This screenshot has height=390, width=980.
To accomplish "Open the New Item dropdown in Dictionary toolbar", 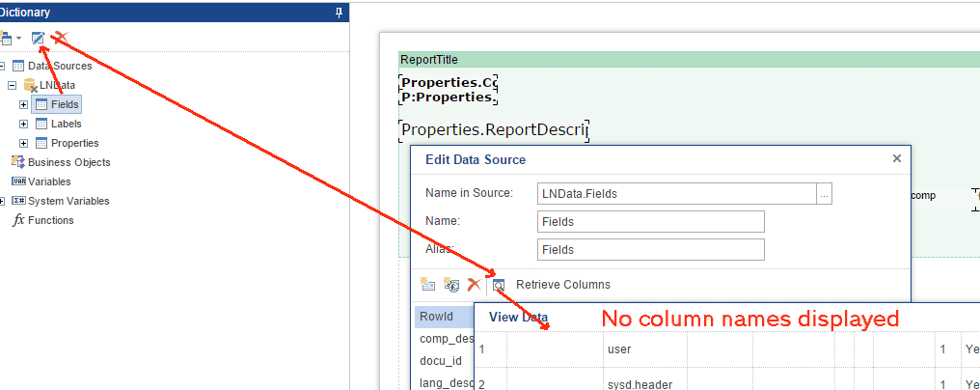I will pyautogui.click(x=18, y=39).
